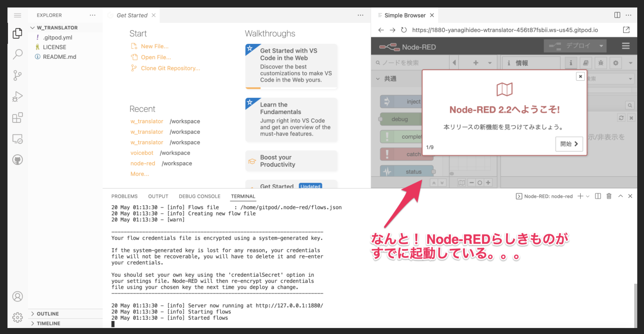
Task: Collapse all palette categories
Action: click(434, 183)
